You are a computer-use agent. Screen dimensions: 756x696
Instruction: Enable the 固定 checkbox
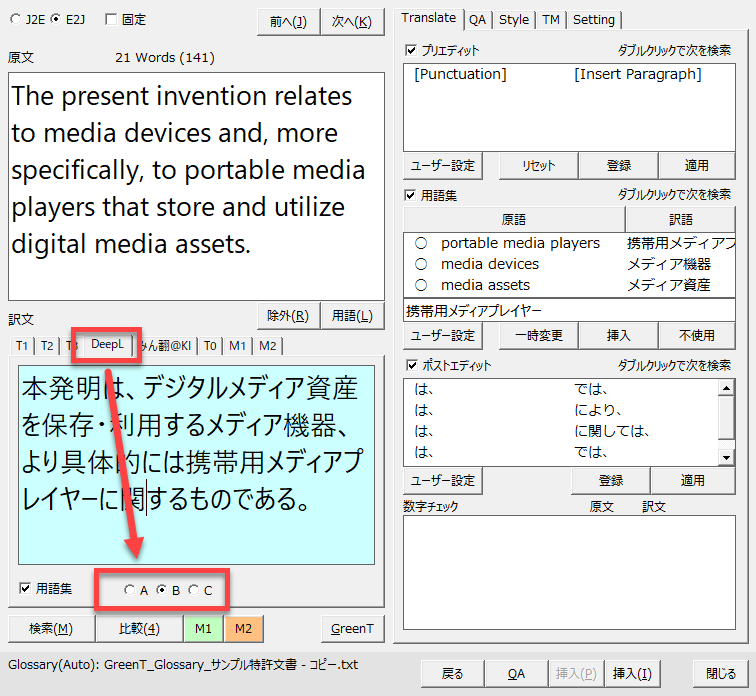112,19
